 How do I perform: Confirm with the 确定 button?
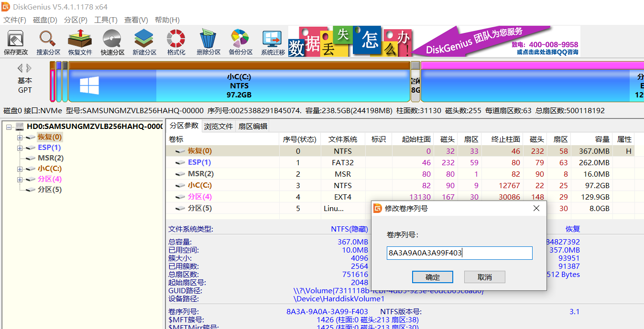click(432, 277)
